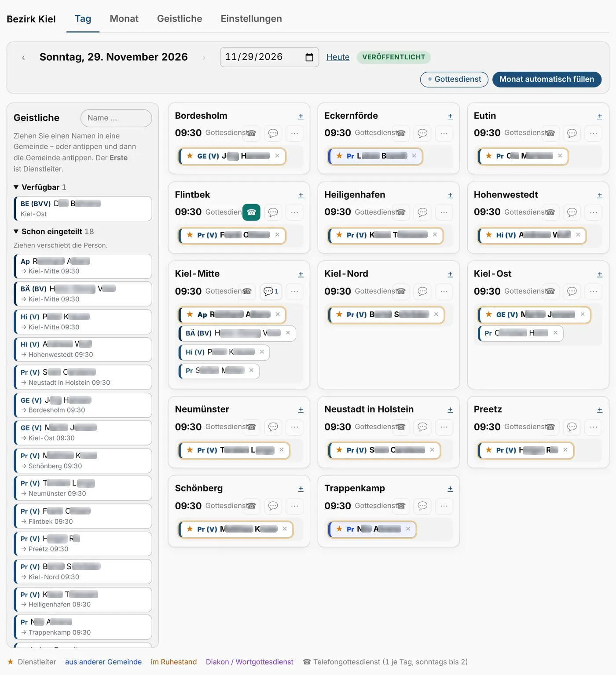Image resolution: width=616 pixels, height=675 pixels.
Task: Add a service with the Eutin plus icon
Action: [x=600, y=116]
